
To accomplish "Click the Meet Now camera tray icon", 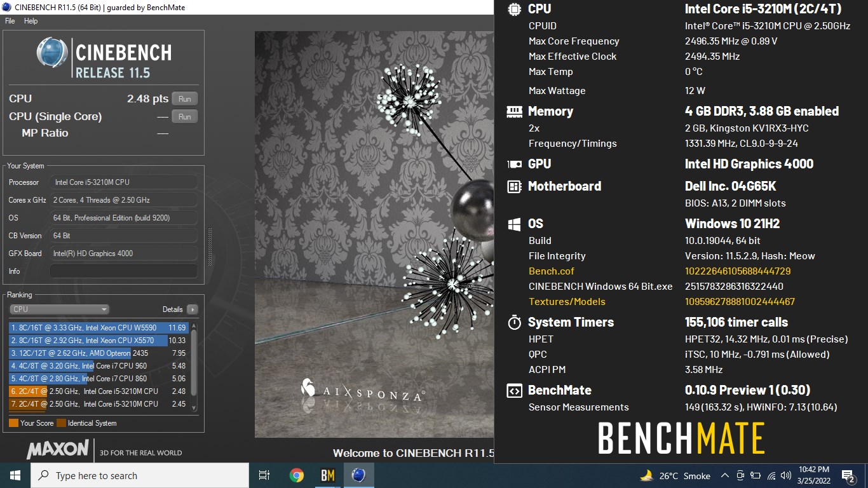I will pyautogui.click(x=740, y=475).
